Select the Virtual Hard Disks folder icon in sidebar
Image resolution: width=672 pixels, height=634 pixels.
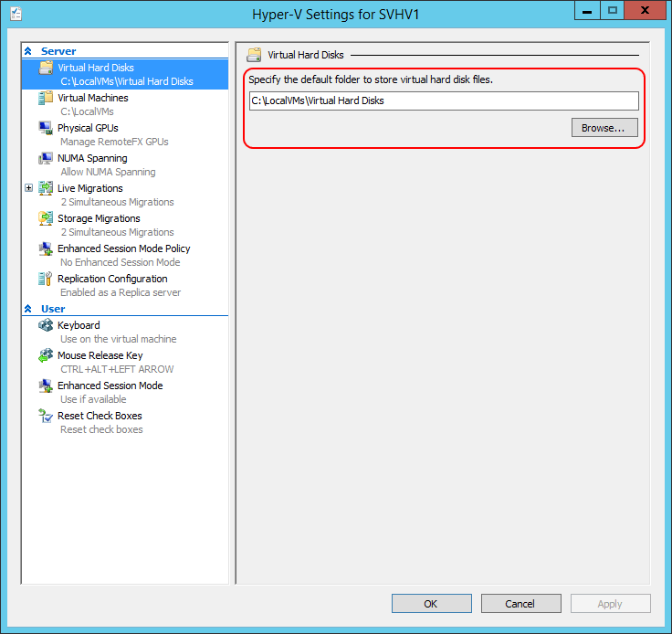46,68
